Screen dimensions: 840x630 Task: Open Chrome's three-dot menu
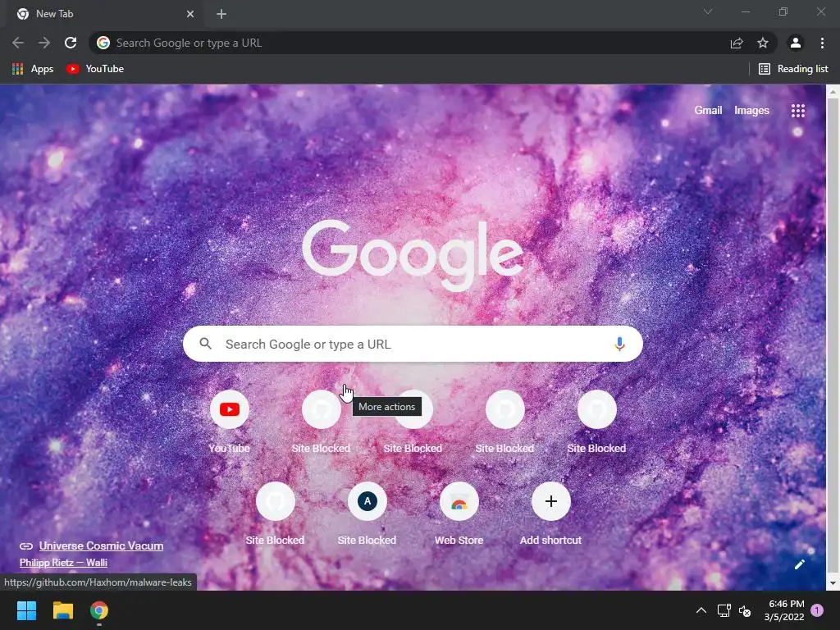[x=822, y=43]
